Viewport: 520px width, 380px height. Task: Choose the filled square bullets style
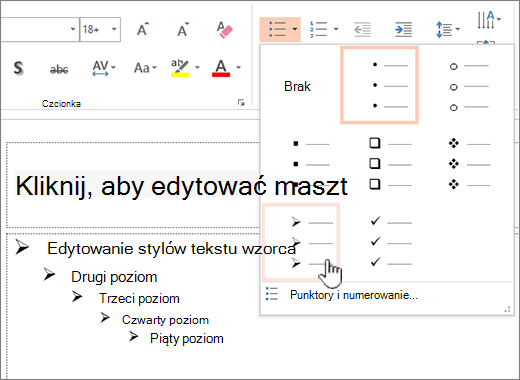311,164
